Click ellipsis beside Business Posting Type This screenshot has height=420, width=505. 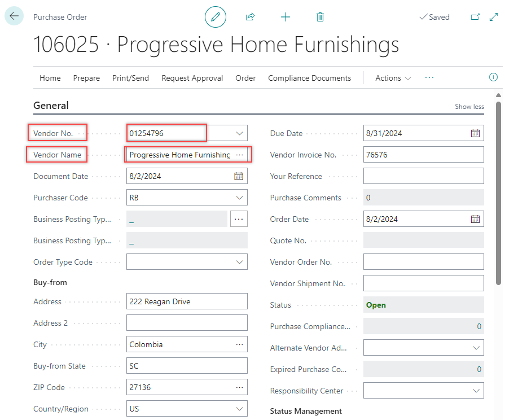(239, 219)
